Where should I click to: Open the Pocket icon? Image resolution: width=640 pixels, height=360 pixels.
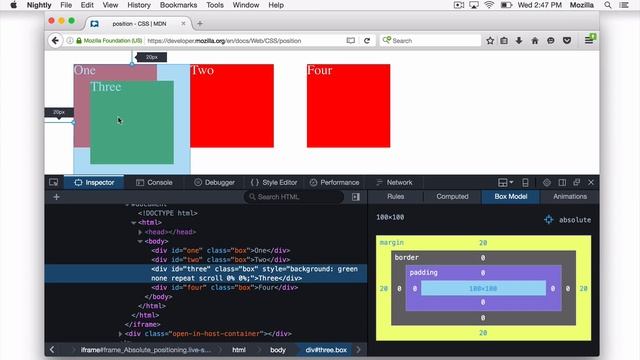click(567, 40)
